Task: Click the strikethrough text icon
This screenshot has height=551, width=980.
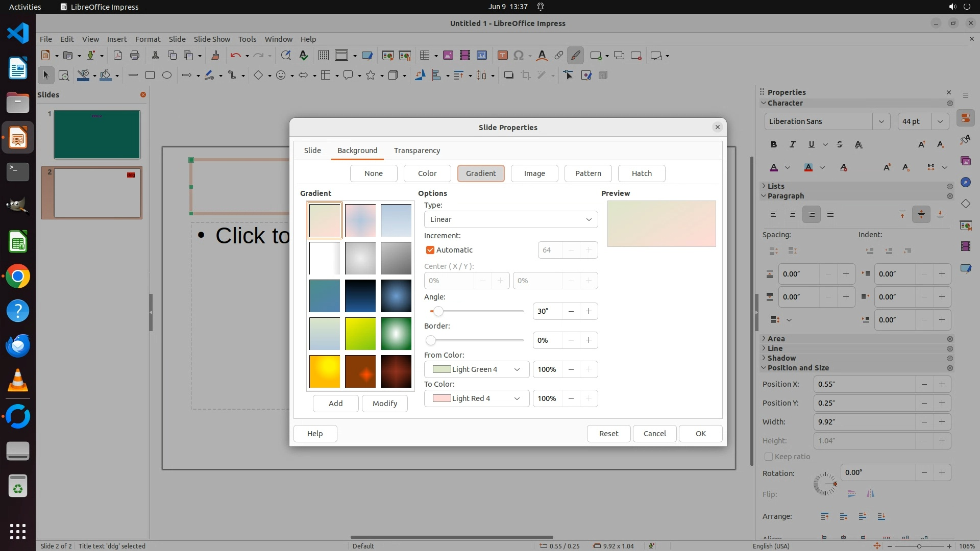Action: (840, 144)
